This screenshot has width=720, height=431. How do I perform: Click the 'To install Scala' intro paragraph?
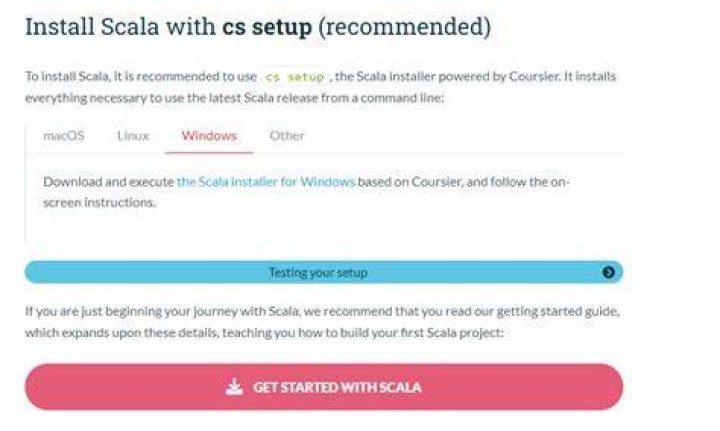point(321,87)
